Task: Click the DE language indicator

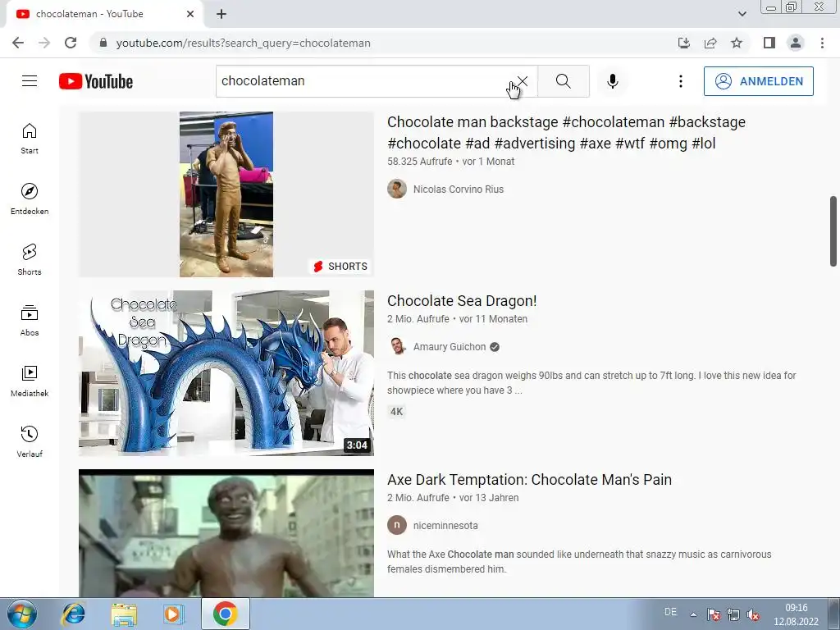Action: 670,612
